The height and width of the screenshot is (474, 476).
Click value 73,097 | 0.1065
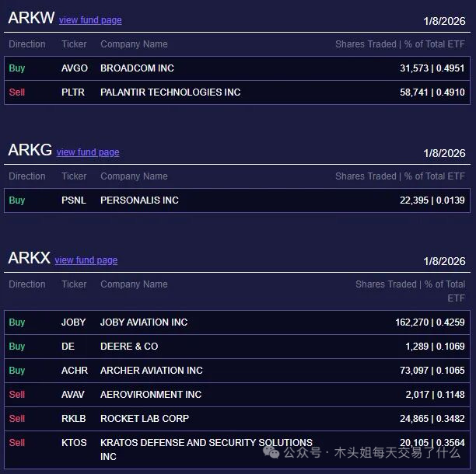[x=432, y=371]
